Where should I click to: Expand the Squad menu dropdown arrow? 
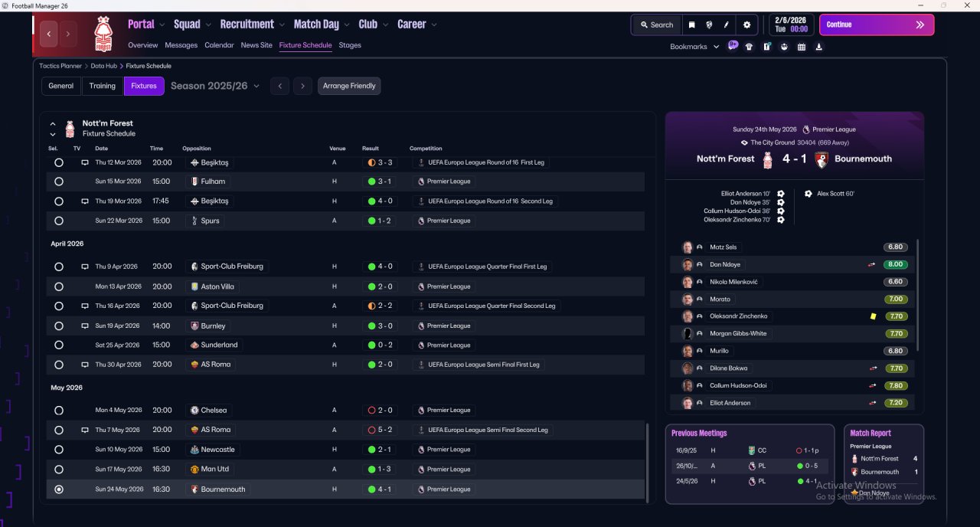click(208, 25)
